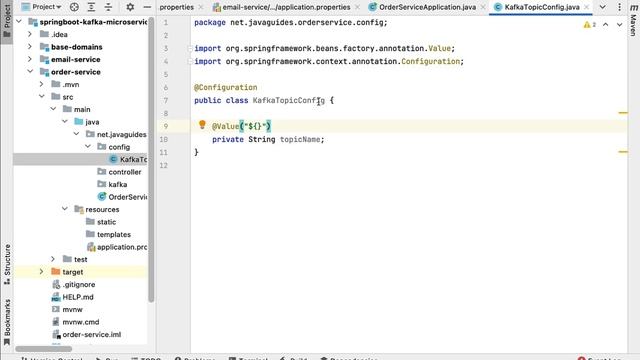Select the mvnw file
640x360 pixels.
pos(67,309)
